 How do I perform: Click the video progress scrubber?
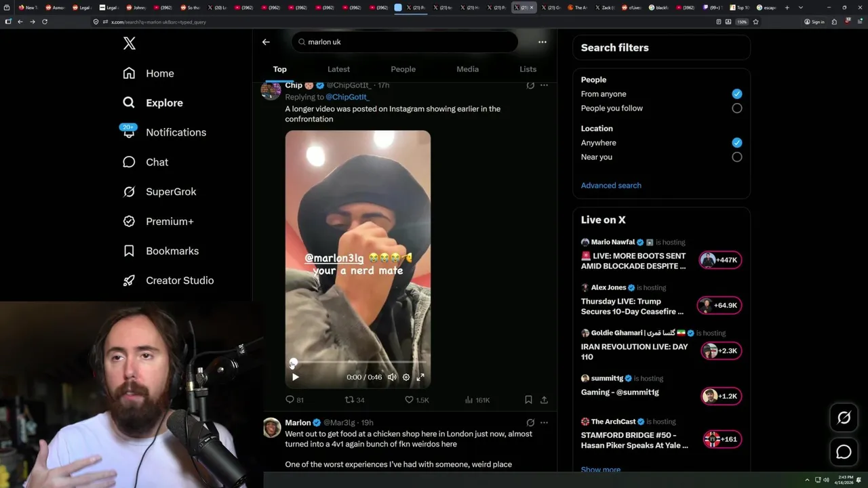click(x=358, y=363)
